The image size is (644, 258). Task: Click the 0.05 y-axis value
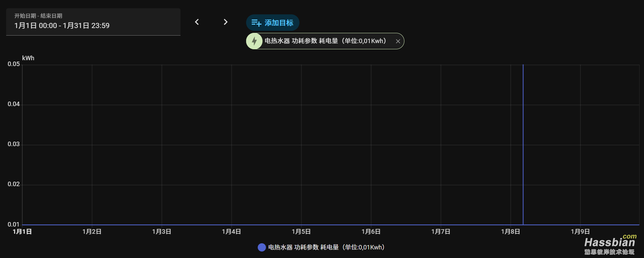(x=14, y=64)
